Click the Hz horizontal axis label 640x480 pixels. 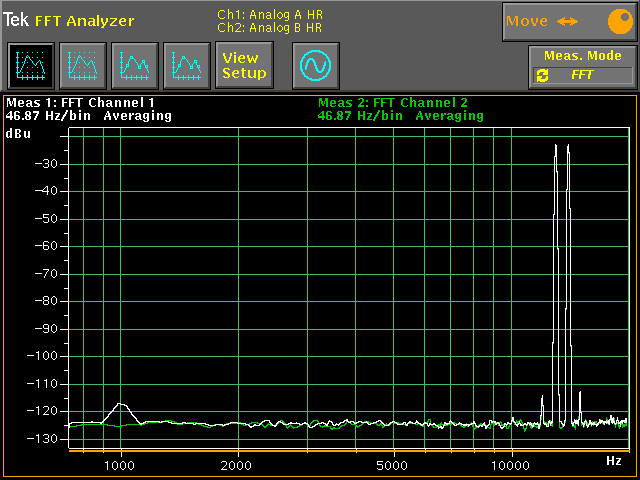point(614,460)
